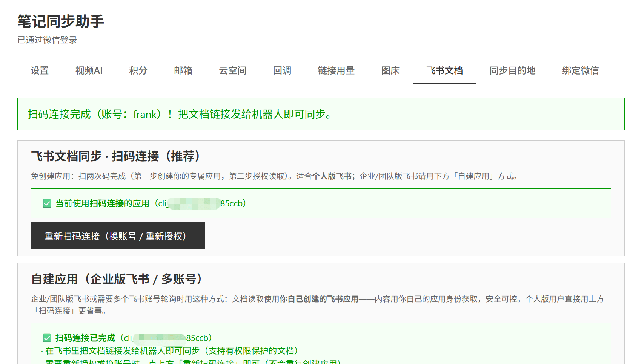Switch to the 视频AI tab
Screen dimensions: 630x364
[x=89, y=70]
